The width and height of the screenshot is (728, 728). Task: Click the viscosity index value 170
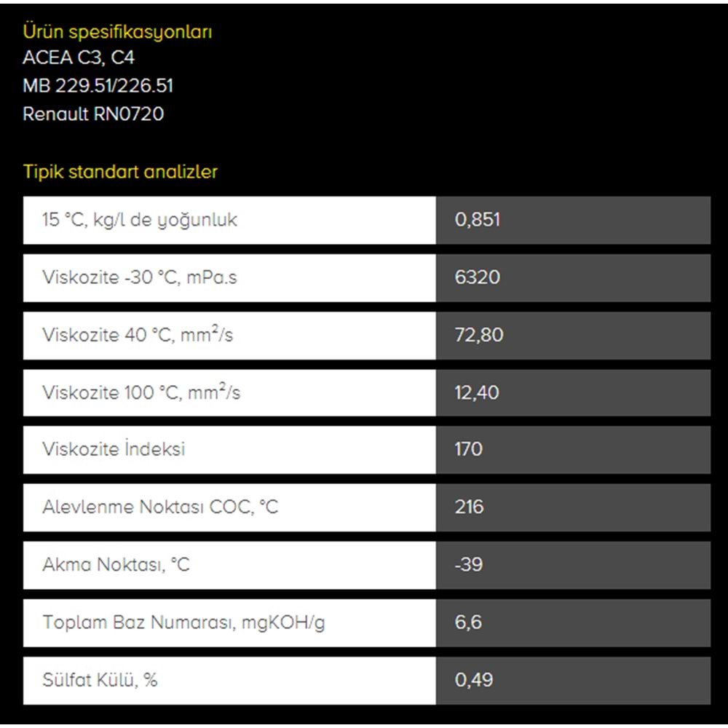[x=468, y=449]
